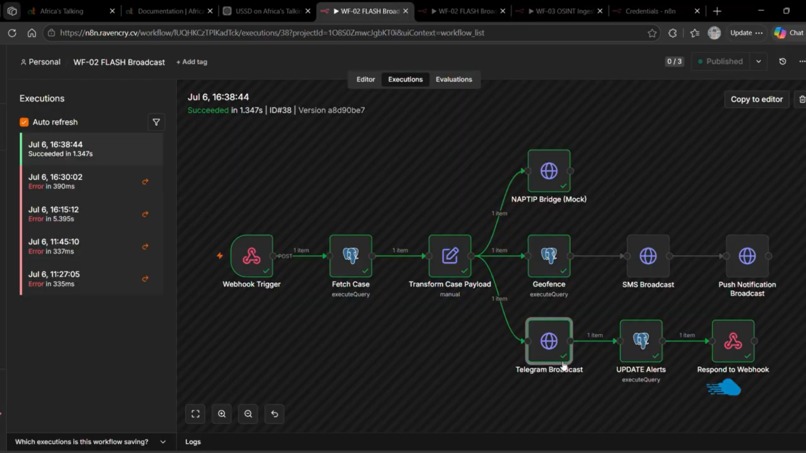Go to browser home page
806x453 pixels.
pos(32,33)
